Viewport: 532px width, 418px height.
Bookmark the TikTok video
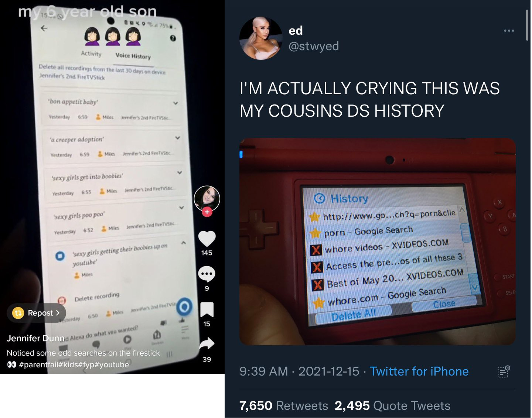(207, 309)
